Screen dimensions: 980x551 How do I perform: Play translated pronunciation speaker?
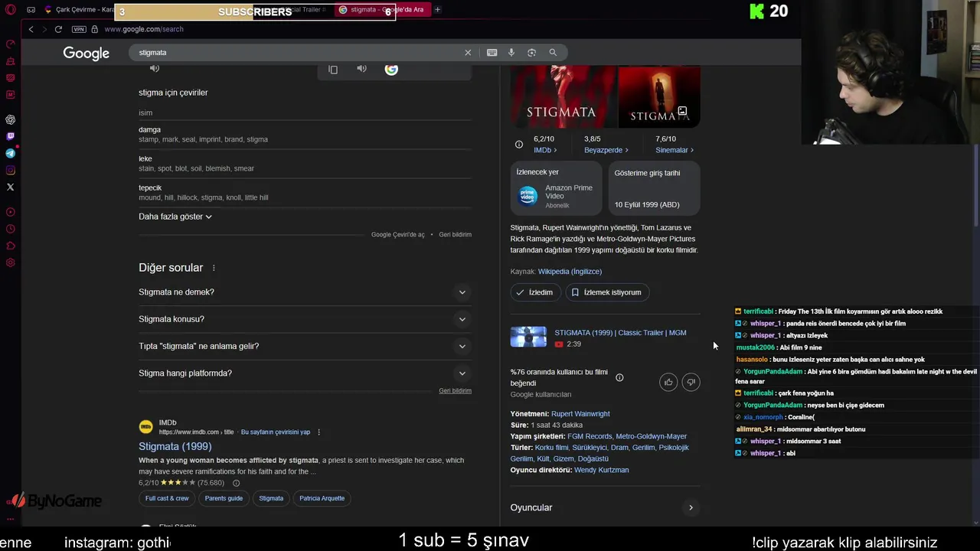[x=361, y=69]
